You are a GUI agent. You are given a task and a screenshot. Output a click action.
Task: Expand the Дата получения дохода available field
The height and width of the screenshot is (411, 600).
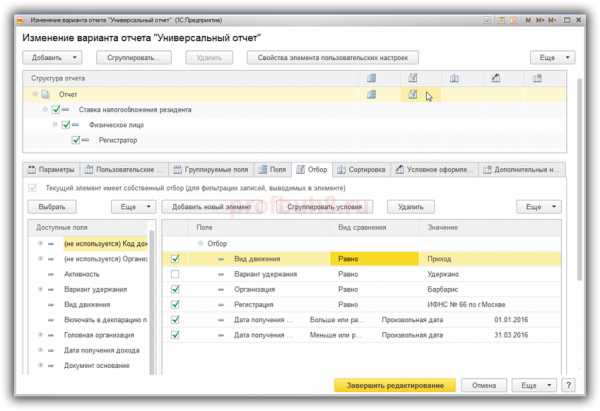tap(40, 351)
